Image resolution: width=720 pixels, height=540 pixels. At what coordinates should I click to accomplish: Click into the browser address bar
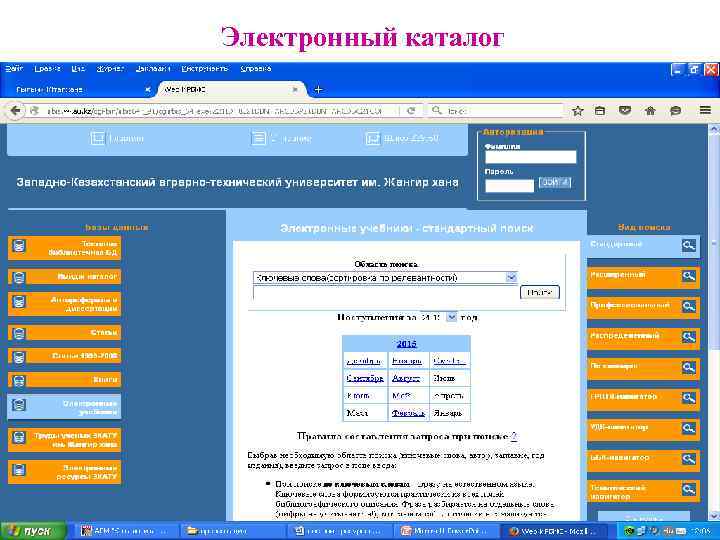[214, 111]
